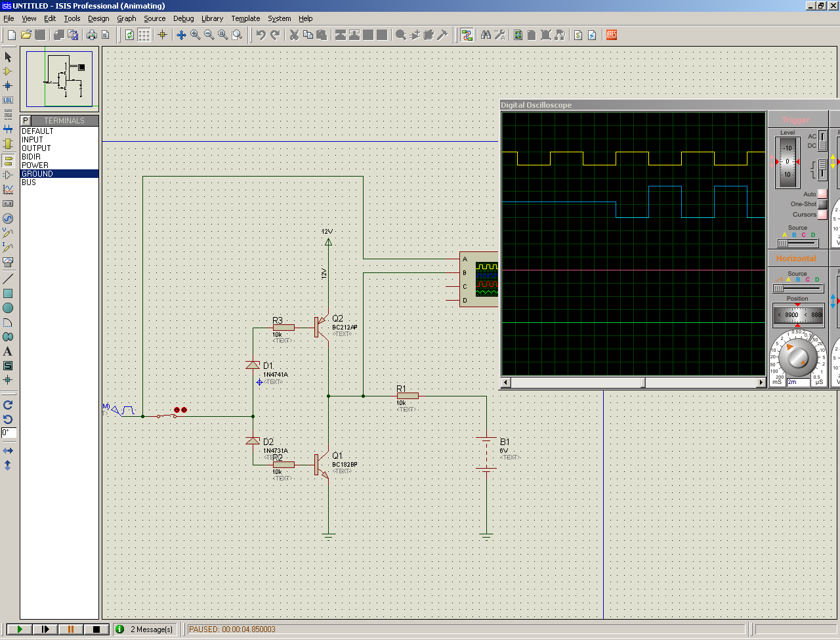Click the rotation angle input field
This screenshot has height=640, width=840.
(9, 433)
